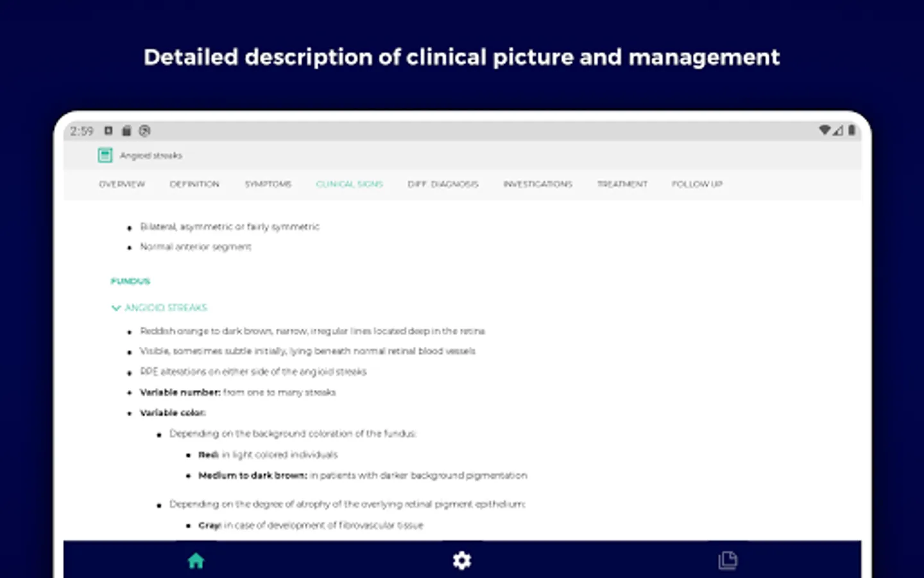
Task: Select the CLINICAL SIGNS tab
Action: 350,184
